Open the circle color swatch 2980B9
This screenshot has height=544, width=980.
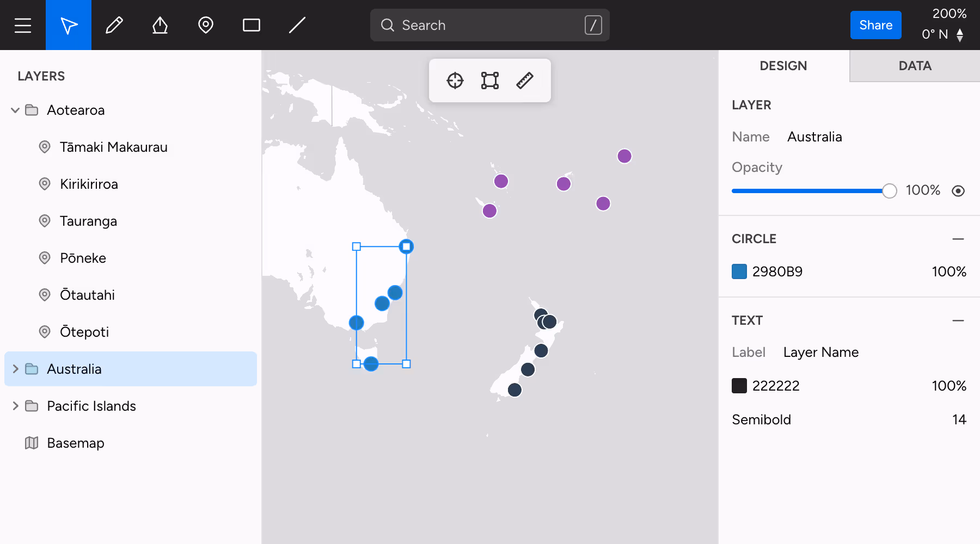[739, 271]
